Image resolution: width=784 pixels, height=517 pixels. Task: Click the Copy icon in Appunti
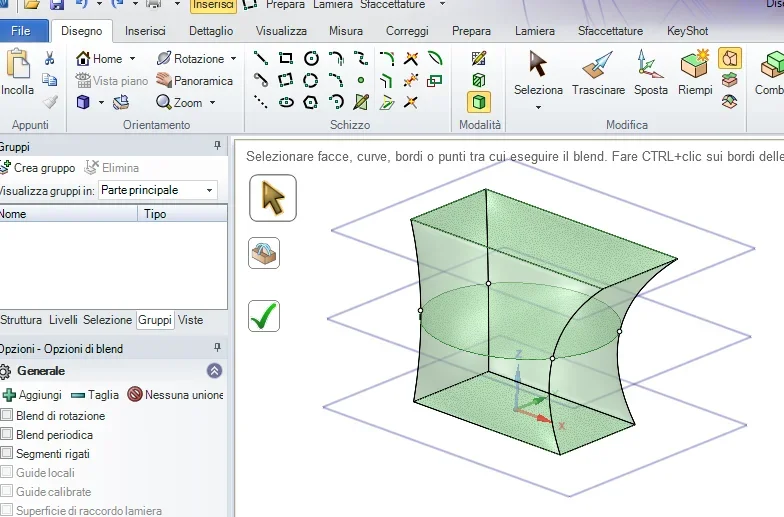(x=49, y=80)
